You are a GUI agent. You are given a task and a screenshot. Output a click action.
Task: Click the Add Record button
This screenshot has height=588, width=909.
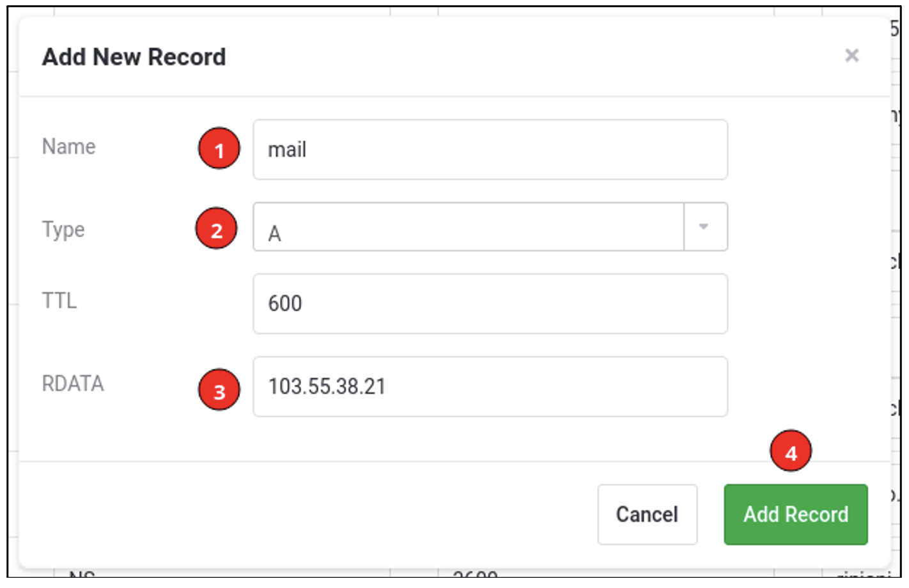tap(796, 514)
